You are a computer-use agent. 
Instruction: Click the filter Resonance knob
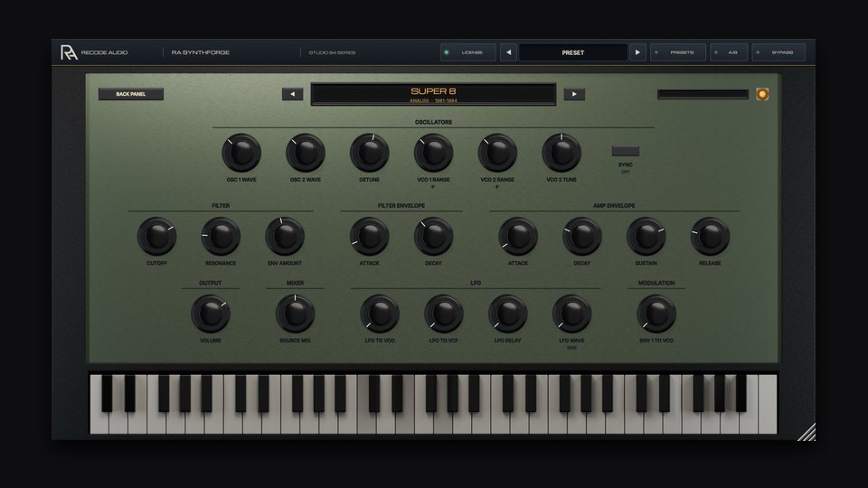pyautogui.click(x=221, y=236)
